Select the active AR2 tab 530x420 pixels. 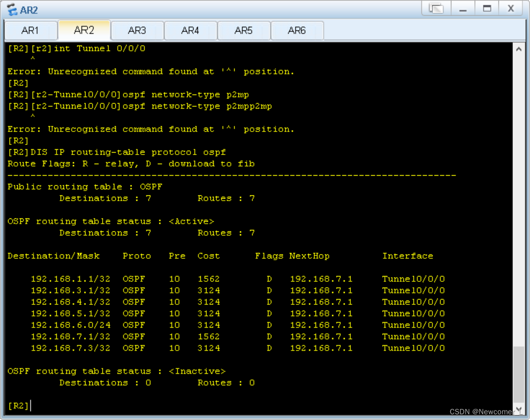(x=84, y=30)
